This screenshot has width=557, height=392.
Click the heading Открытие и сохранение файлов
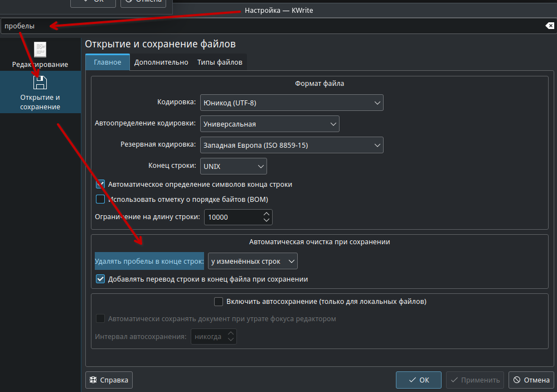pyautogui.click(x=160, y=44)
